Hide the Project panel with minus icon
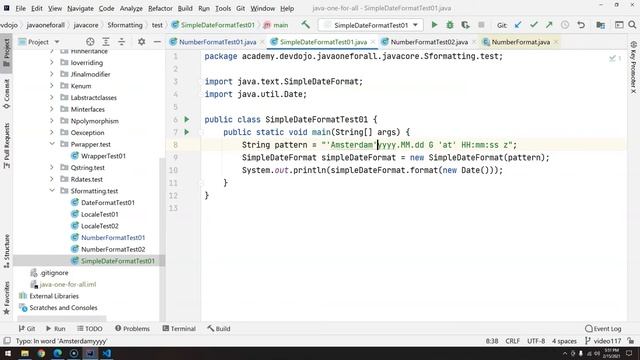Viewport: 640px width, 360px height. pyautogui.click(x=157, y=42)
